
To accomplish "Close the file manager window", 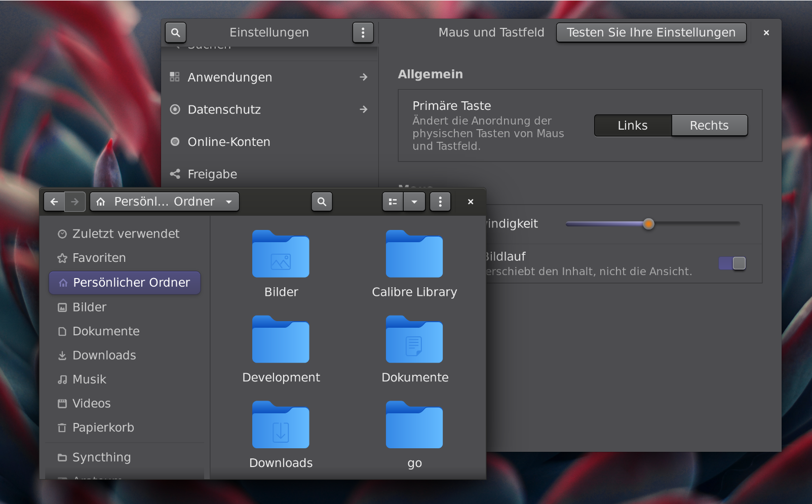I will (471, 202).
